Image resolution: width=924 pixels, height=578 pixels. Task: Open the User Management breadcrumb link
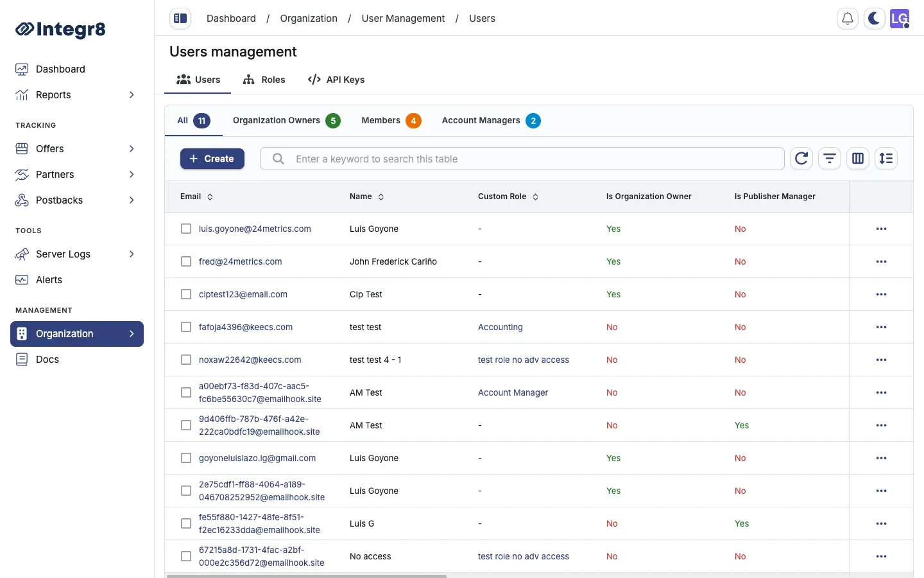[403, 19]
